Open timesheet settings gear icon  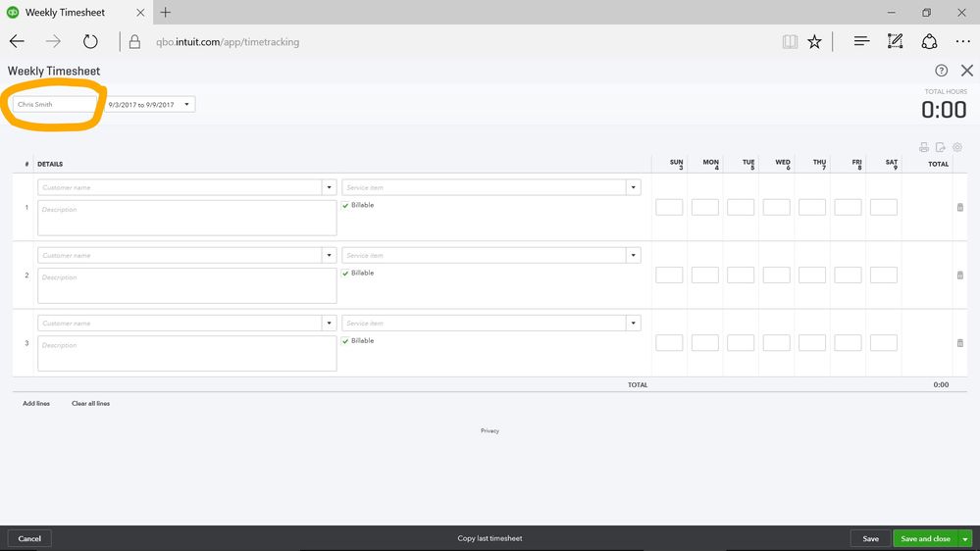pos(957,147)
